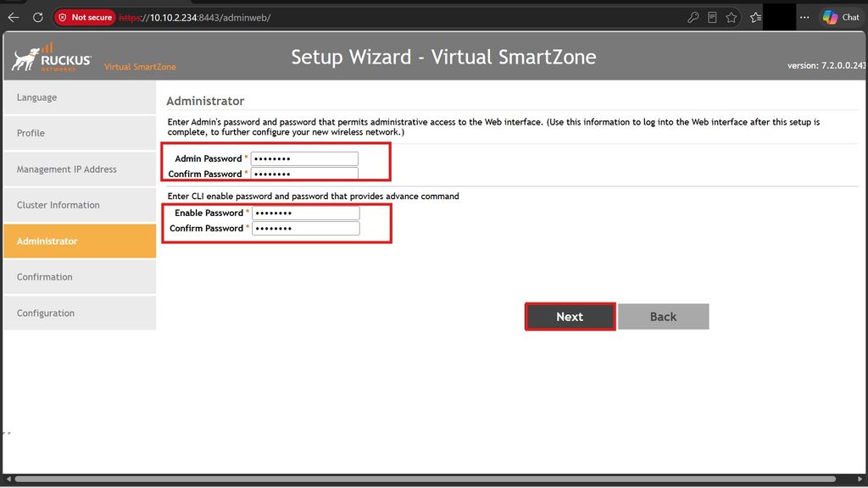
Task: Click the Ruckus Networks dog logo
Action: tap(52, 58)
